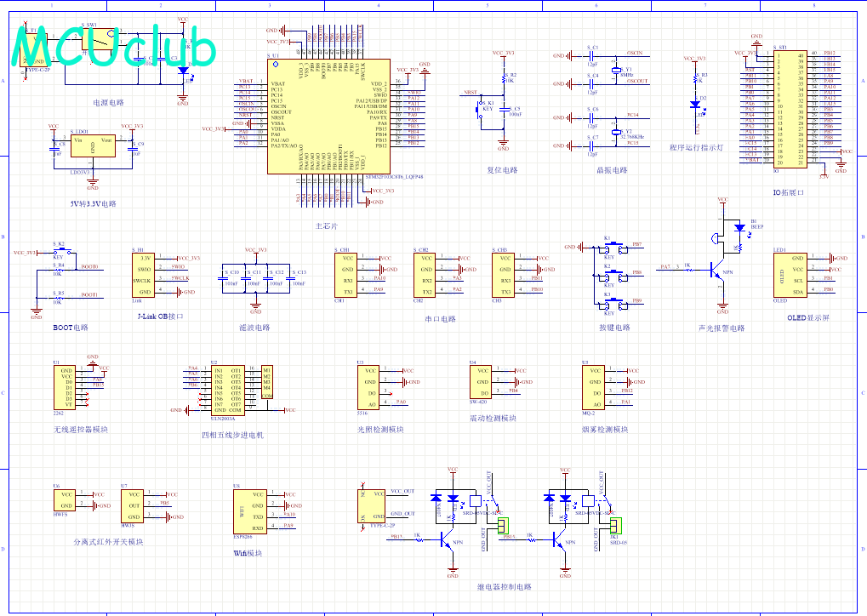Click the 5516 light sensor module U3
The width and height of the screenshot is (867, 616).
[x=368, y=388]
